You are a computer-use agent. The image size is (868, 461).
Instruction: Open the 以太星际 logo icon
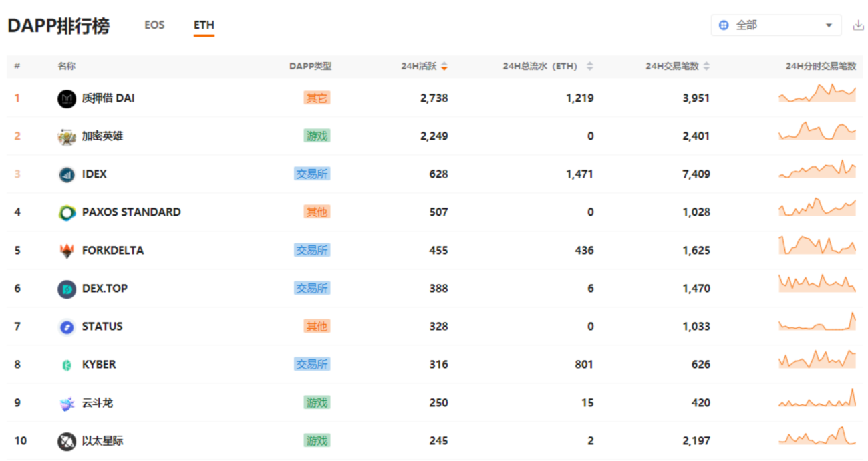[67, 442]
